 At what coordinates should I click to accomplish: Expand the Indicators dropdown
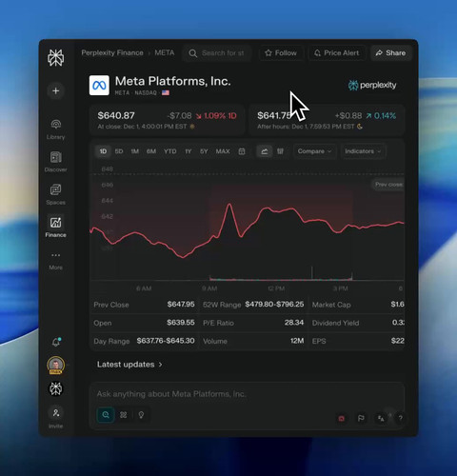coord(363,151)
